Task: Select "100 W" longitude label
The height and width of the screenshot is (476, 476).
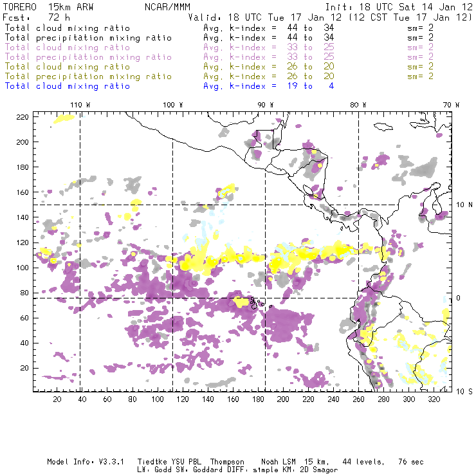Action: (x=173, y=105)
